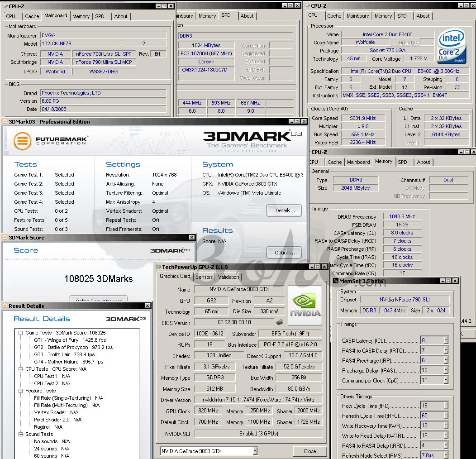Click the NVIDIA SLI Enabled (3 GPUs) field

258,434
